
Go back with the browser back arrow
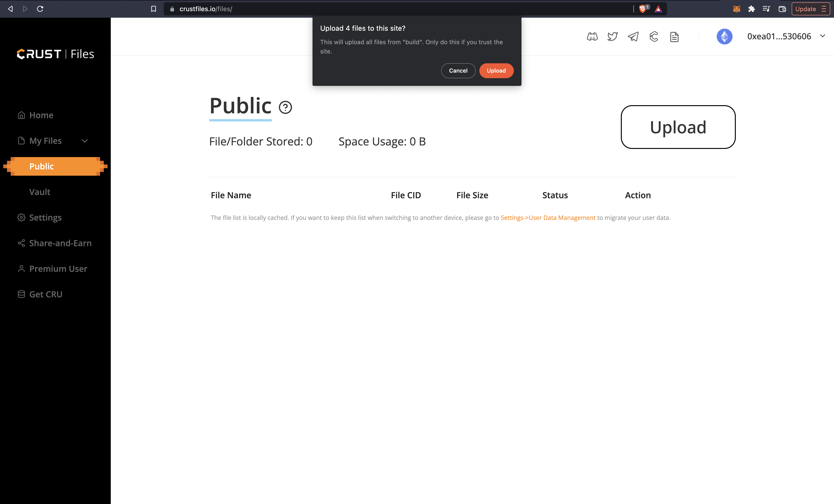[x=10, y=9]
